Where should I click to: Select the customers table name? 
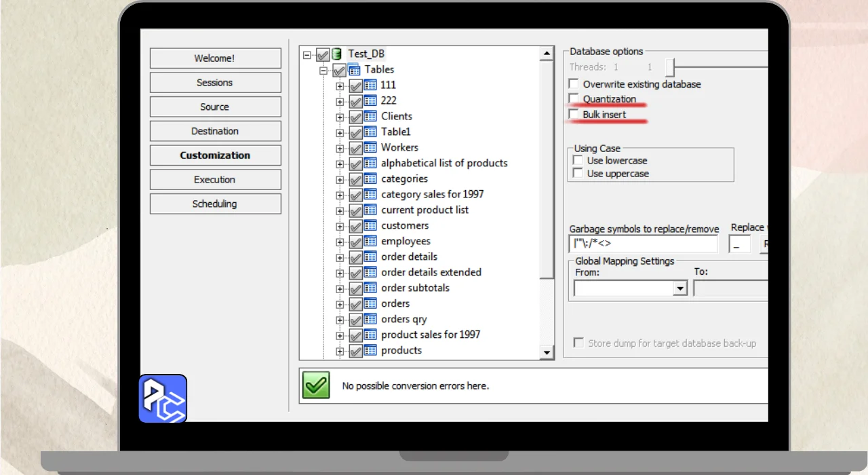click(x=405, y=225)
